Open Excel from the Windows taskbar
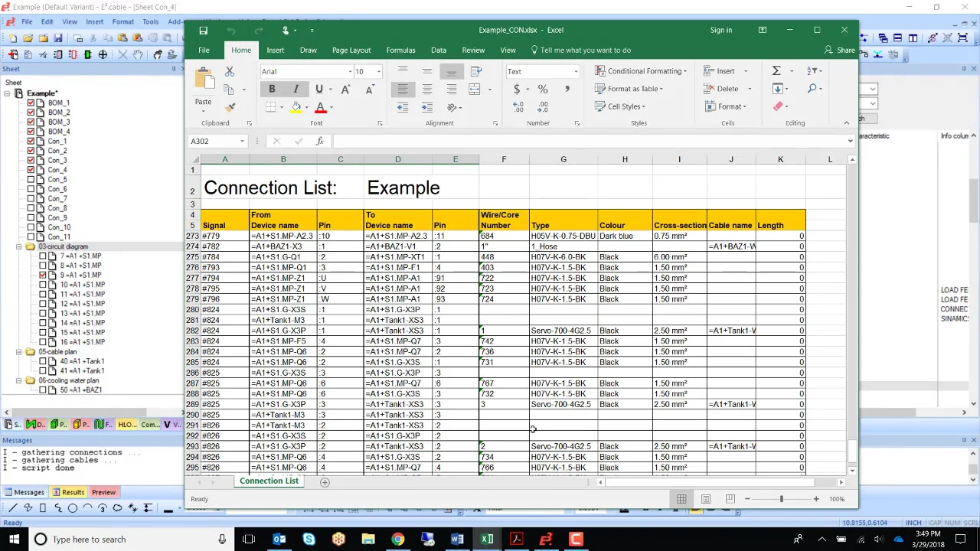Screen dimensions: 980x551 click(487, 540)
